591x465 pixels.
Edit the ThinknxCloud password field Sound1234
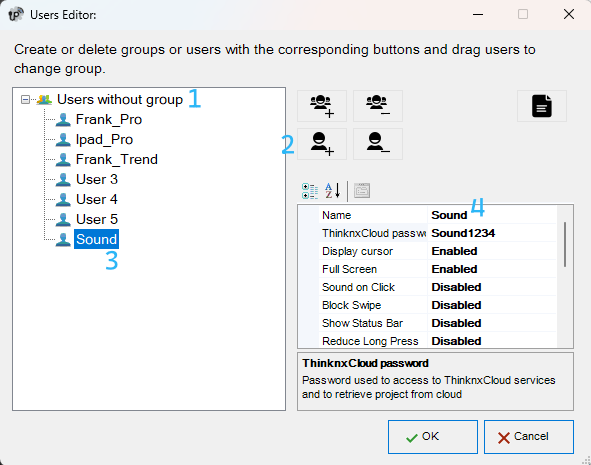coord(492,233)
